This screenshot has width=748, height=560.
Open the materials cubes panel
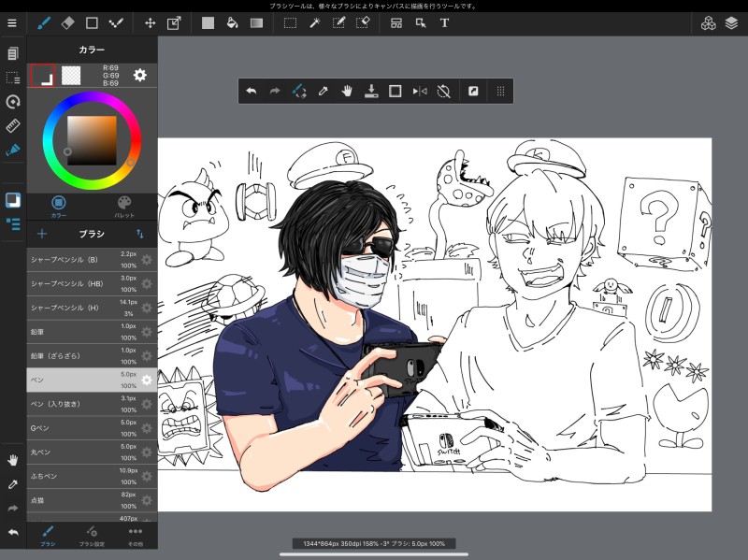click(709, 22)
